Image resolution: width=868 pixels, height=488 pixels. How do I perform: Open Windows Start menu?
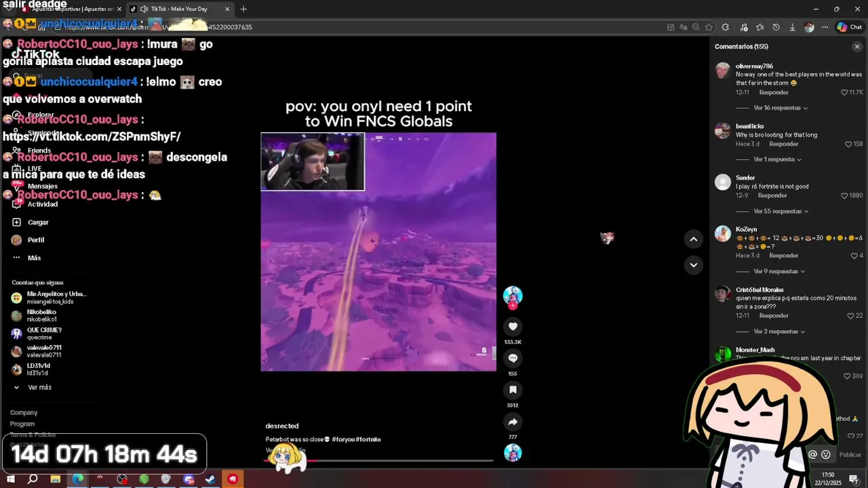[10, 479]
